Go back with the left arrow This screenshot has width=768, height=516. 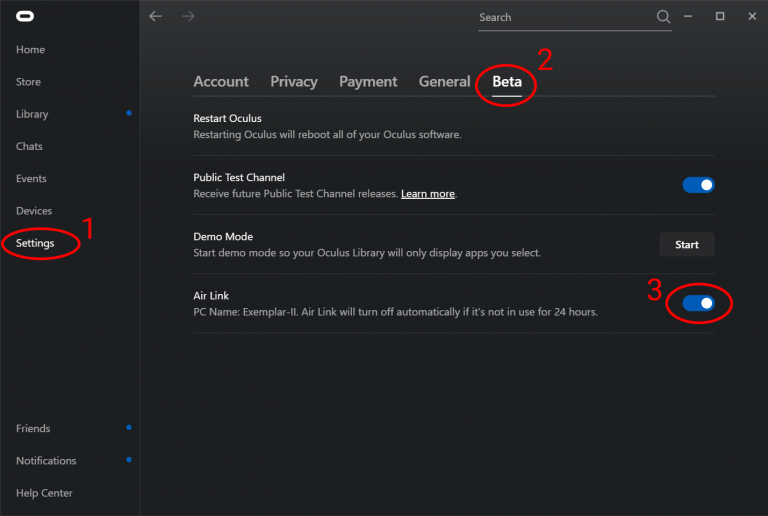155,16
